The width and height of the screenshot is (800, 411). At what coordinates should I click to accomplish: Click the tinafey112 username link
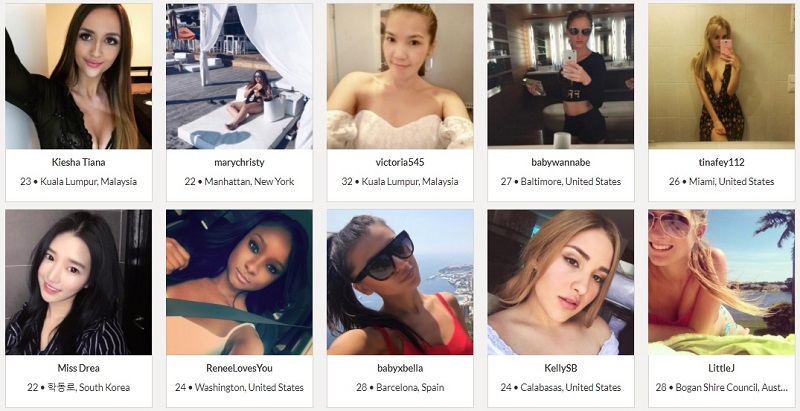coord(721,163)
